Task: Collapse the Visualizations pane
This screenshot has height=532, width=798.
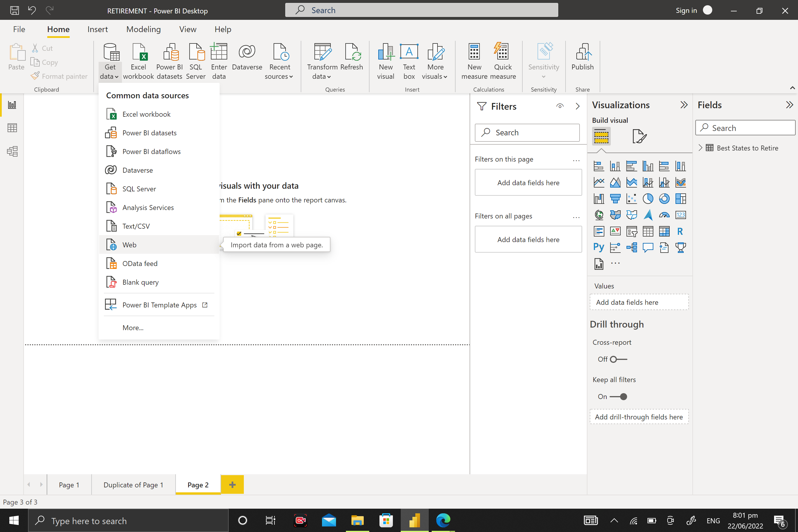Action: [684, 105]
